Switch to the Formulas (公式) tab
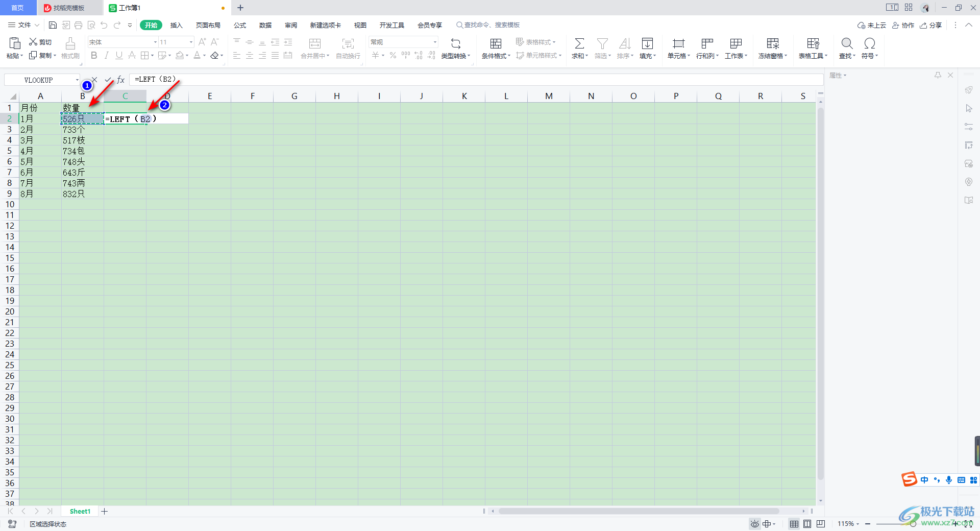The width and height of the screenshot is (980, 531). tap(240, 25)
